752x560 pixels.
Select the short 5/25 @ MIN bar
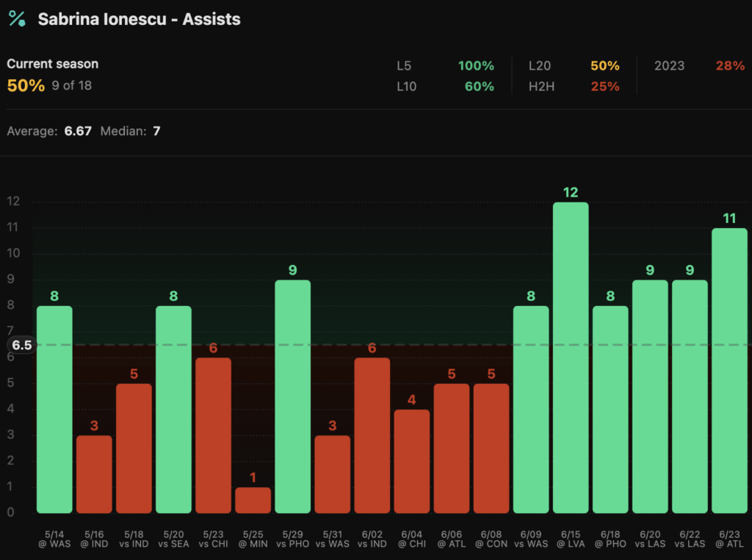253,500
